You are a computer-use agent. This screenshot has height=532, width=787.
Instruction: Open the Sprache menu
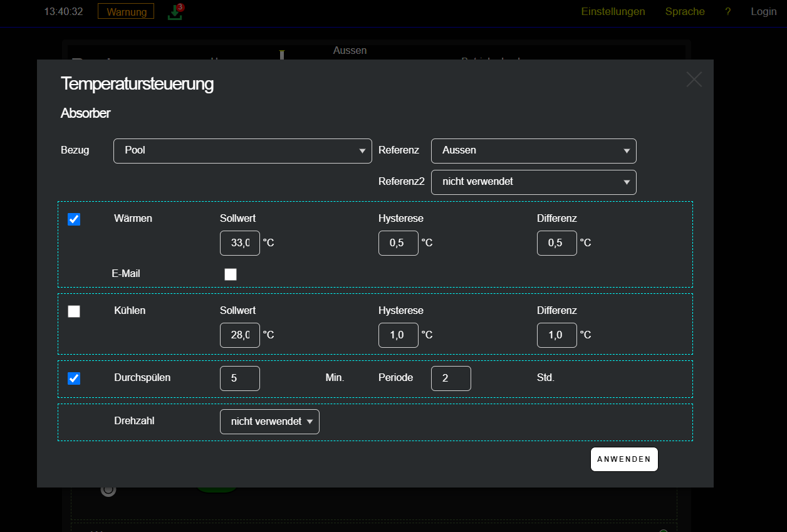coord(685,12)
